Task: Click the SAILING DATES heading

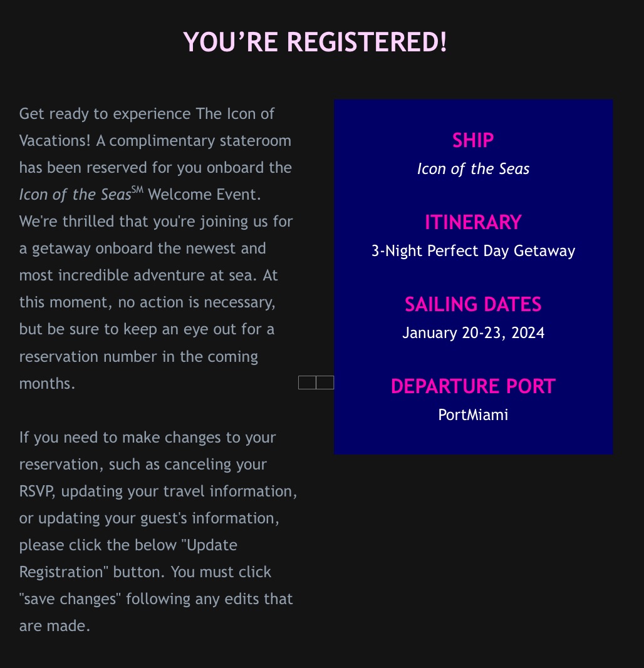Action: point(473,304)
